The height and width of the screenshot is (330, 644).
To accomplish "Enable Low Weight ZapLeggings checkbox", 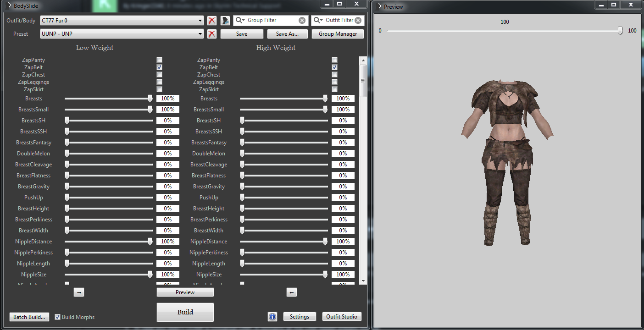I will pyautogui.click(x=160, y=82).
